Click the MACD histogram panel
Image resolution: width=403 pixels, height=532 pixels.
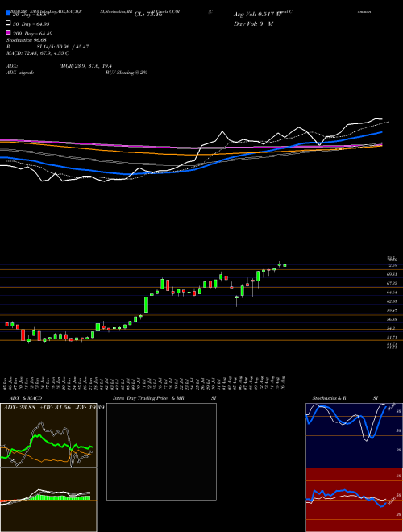(48, 500)
